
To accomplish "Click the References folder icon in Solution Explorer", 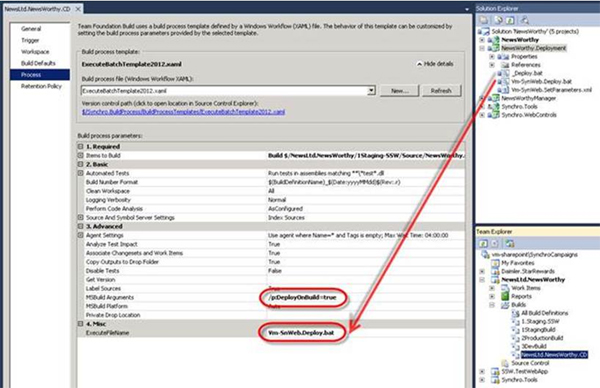I will coord(505,65).
